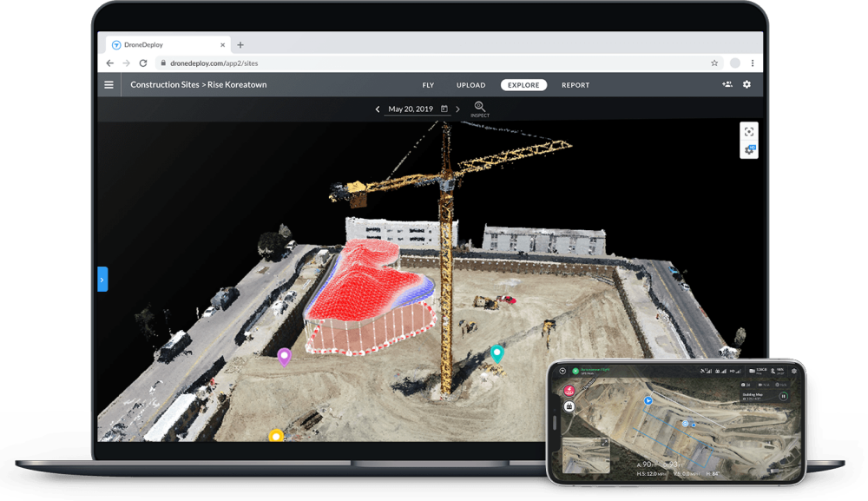Switch to the Fly tab
The image size is (868, 501).
[428, 85]
